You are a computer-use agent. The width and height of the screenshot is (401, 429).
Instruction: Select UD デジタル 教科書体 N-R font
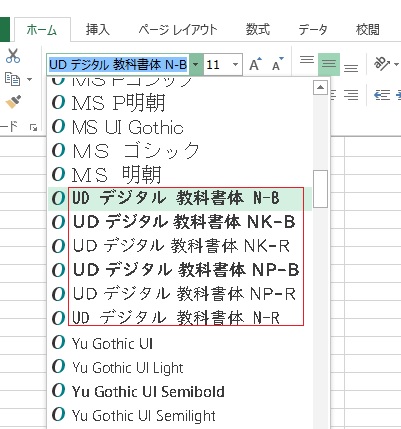pyautogui.click(x=180, y=318)
